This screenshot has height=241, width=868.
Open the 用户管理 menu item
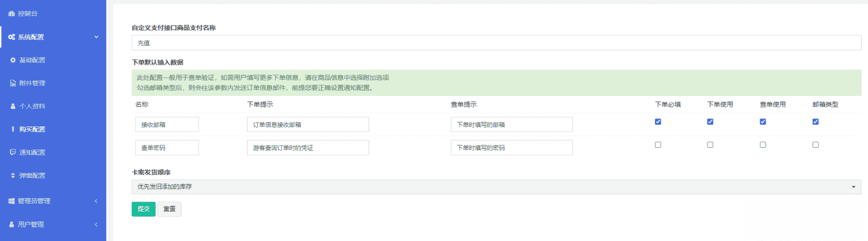click(31, 225)
